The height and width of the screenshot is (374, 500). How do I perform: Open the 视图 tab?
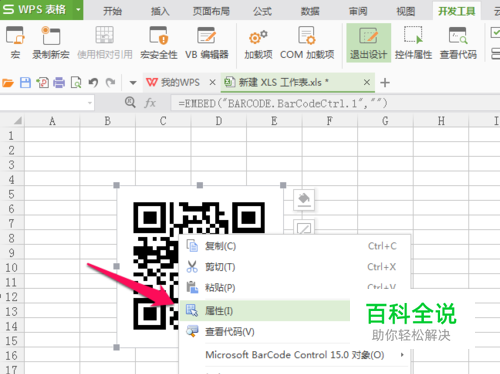pos(406,11)
